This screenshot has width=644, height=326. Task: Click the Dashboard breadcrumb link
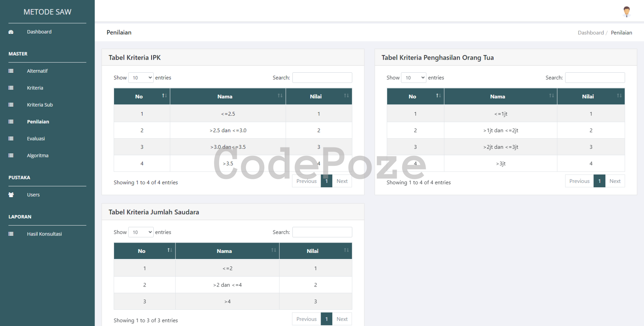[590, 32]
